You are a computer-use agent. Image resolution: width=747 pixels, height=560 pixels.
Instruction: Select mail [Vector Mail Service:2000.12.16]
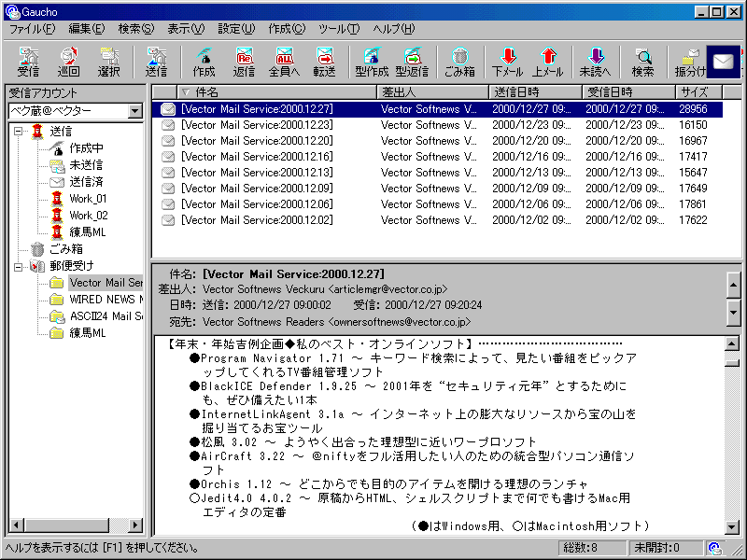[x=258, y=157]
